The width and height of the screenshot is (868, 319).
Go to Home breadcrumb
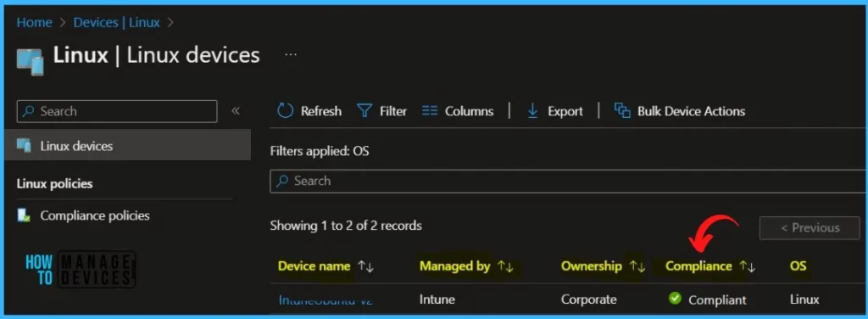[33, 23]
